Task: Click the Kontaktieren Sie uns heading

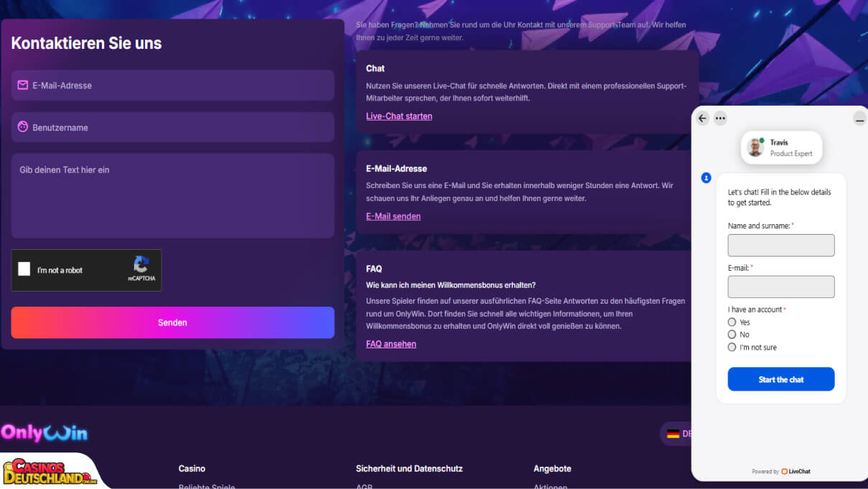Action: 86,43
